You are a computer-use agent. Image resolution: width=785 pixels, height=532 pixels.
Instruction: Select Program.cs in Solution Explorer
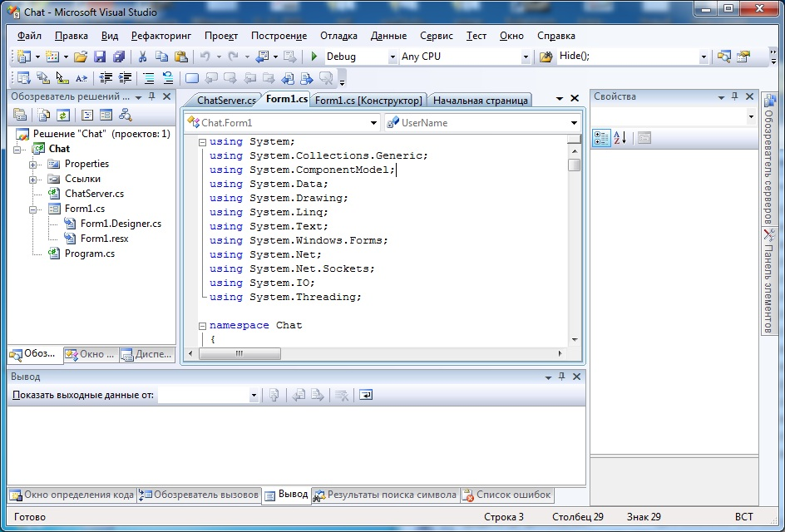tap(89, 254)
